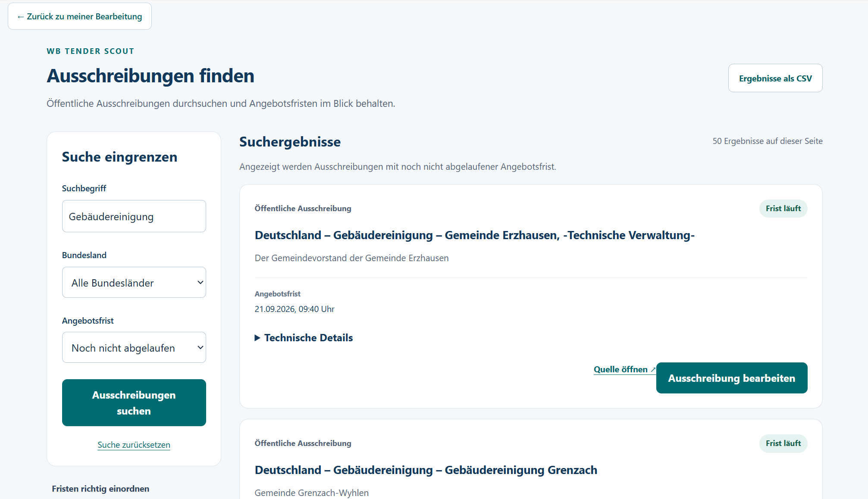Click '50 Ergebnisse auf dieser Seite' count

click(x=767, y=141)
